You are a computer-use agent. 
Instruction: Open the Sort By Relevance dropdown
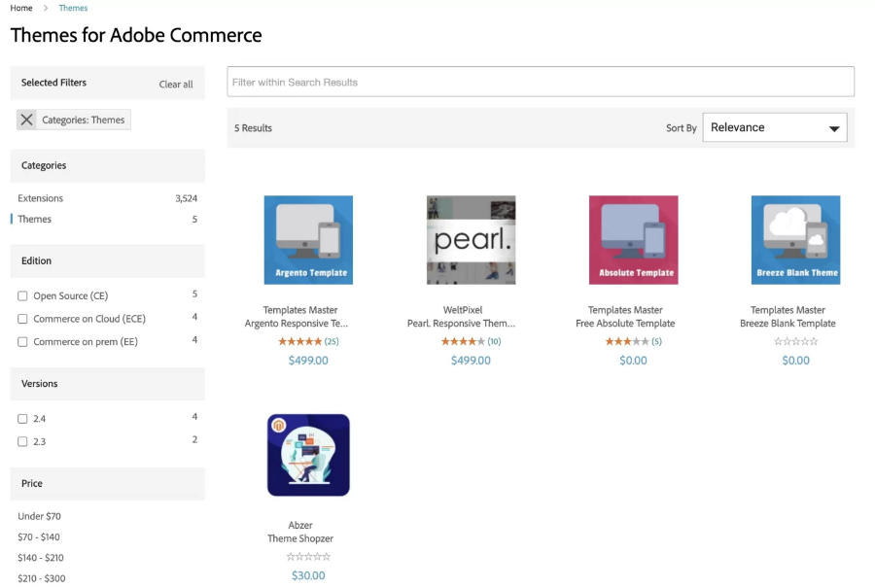[x=775, y=127]
